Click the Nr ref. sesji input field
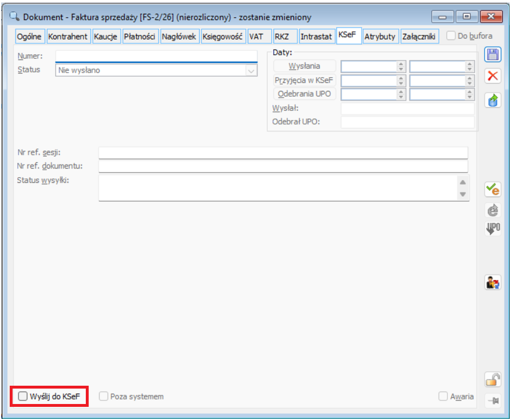 [x=283, y=153]
